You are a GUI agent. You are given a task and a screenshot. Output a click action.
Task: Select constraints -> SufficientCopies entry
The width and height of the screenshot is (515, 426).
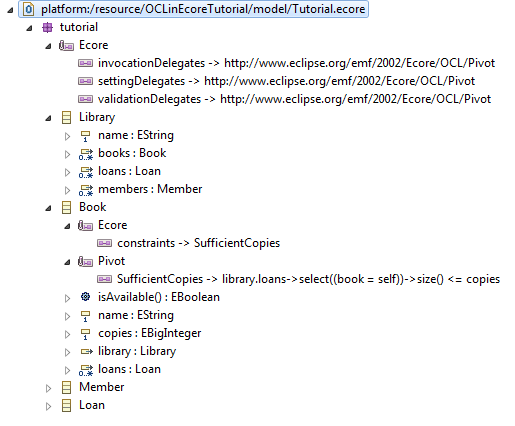tap(189, 243)
